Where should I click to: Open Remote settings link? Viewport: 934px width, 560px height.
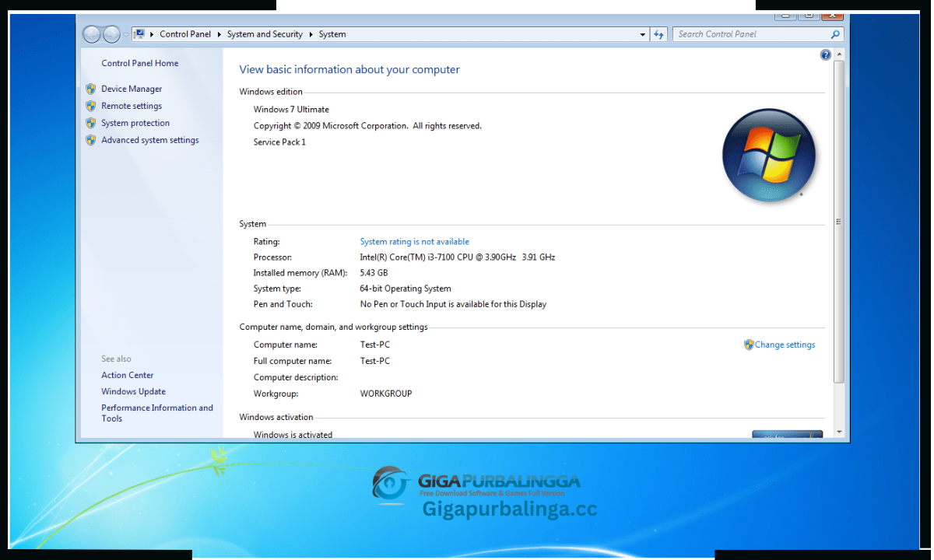tap(132, 106)
